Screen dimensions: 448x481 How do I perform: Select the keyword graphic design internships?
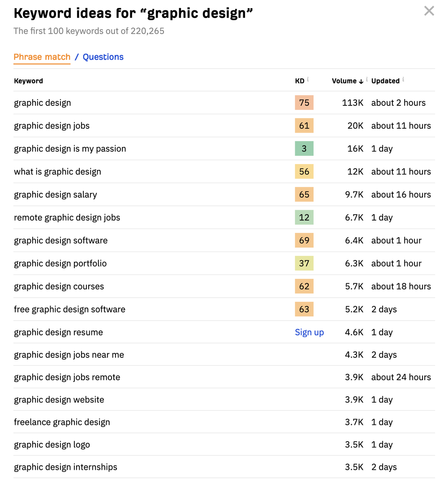point(65,467)
